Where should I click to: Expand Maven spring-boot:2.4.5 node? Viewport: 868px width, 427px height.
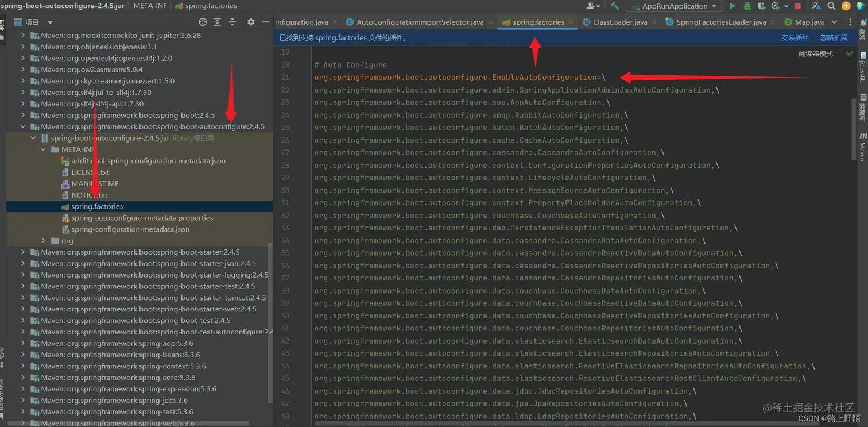23,115
